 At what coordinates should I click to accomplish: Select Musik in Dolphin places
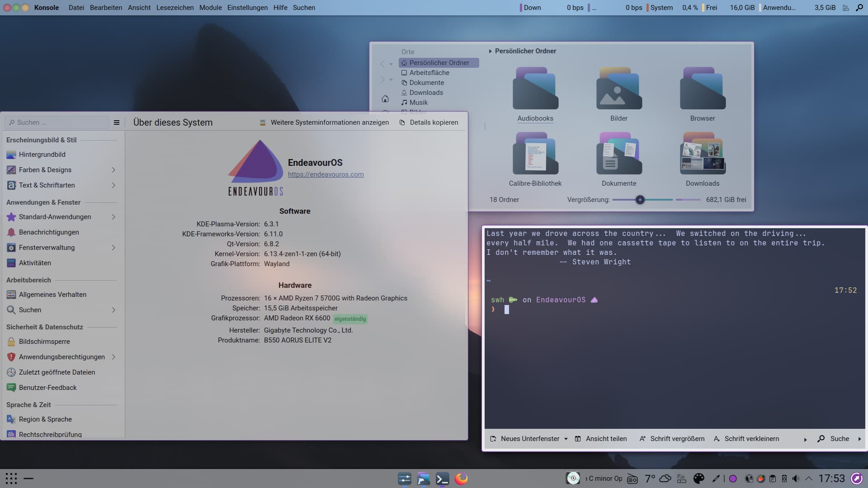(x=439, y=103)
